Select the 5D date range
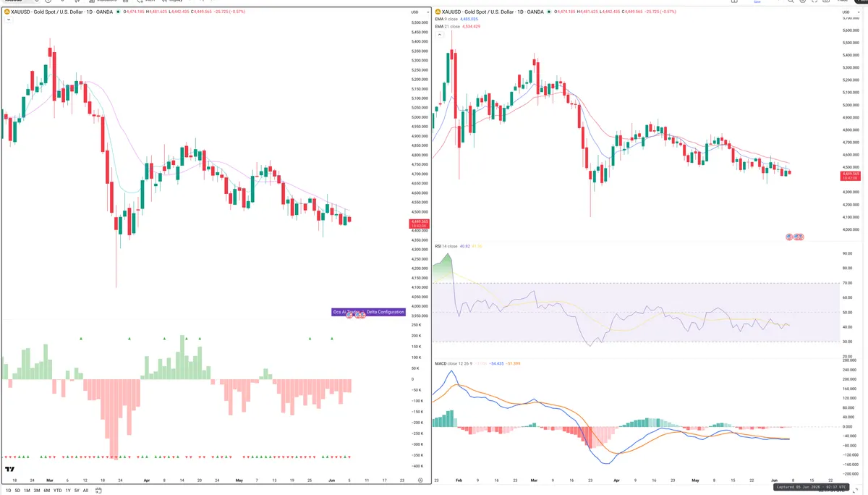The image size is (868, 495). pyautogui.click(x=18, y=490)
